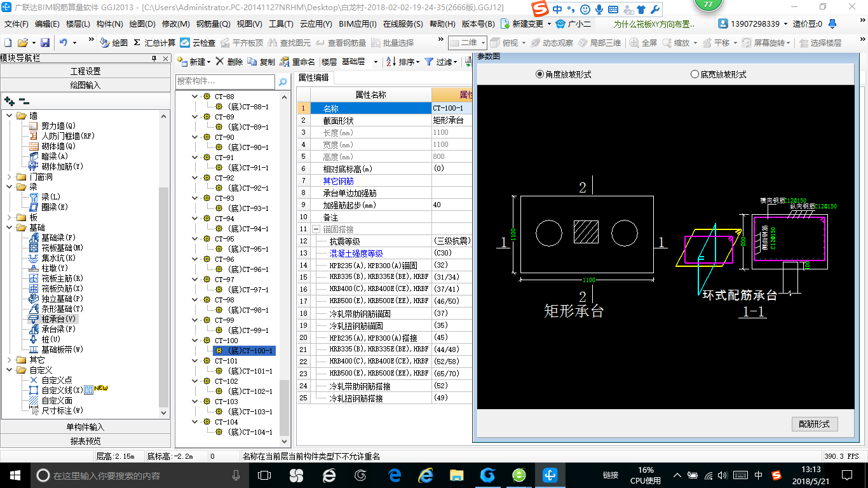Open the 新建 new component dropdown

[194, 62]
